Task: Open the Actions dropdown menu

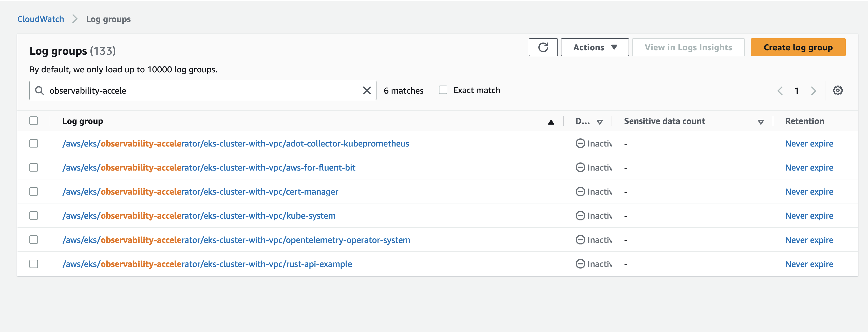Action: (x=594, y=48)
